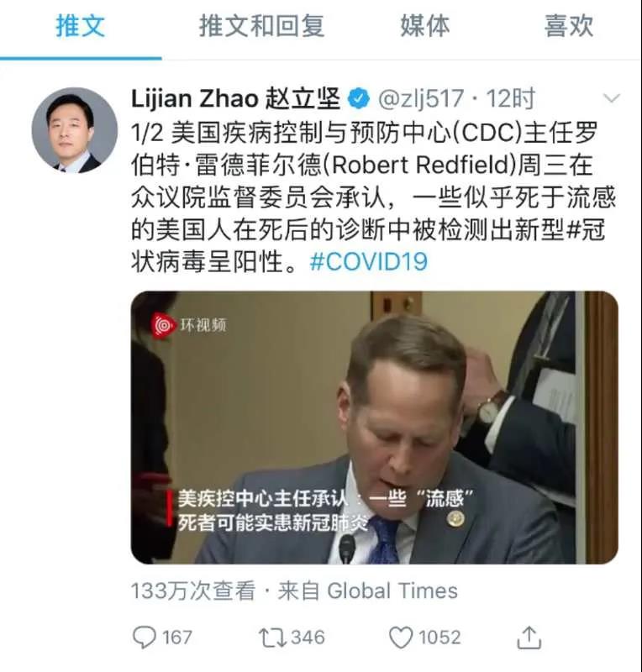Open Lijian Zhao's profile avatar

coord(75,130)
